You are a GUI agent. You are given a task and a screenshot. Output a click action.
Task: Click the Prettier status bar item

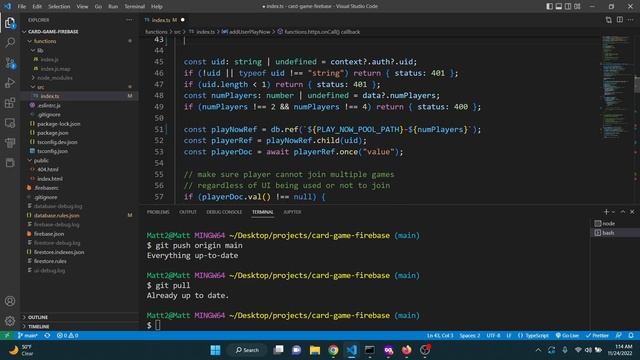click(x=597, y=336)
